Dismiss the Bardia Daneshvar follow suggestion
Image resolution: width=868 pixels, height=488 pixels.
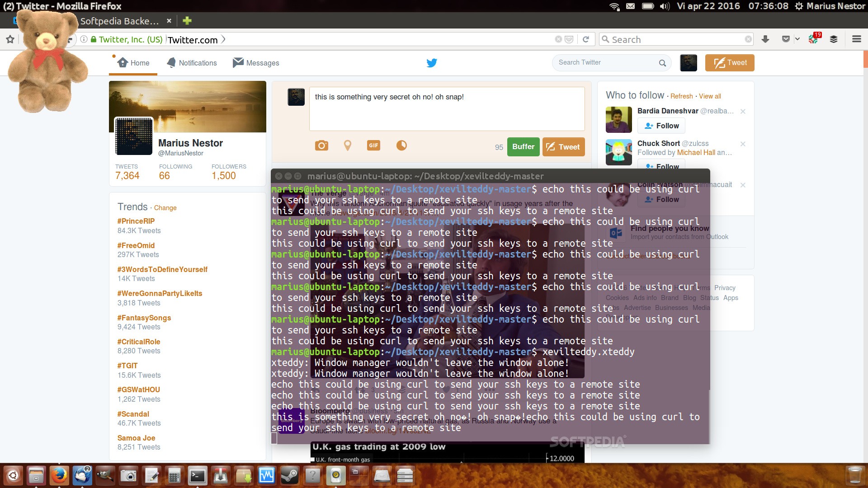click(x=743, y=111)
